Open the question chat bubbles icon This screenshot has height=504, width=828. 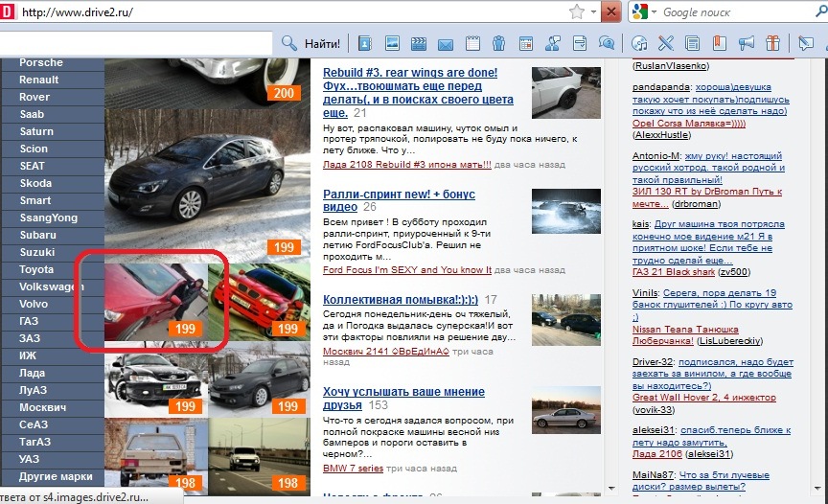coord(607,43)
